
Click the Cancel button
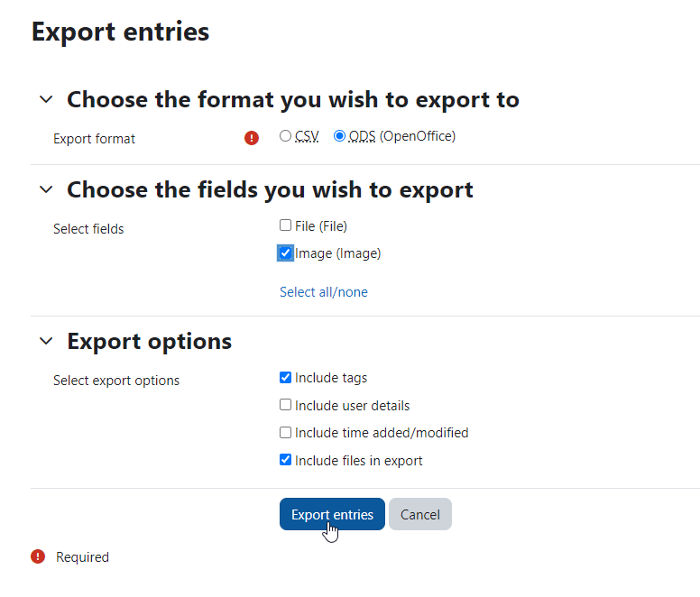(x=420, y=514)
